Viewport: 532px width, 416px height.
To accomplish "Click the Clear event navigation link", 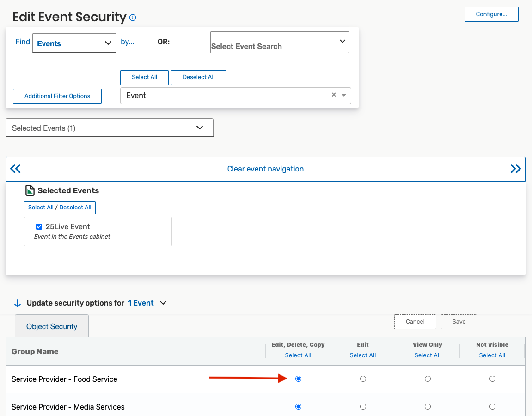I will click(265, 169).
